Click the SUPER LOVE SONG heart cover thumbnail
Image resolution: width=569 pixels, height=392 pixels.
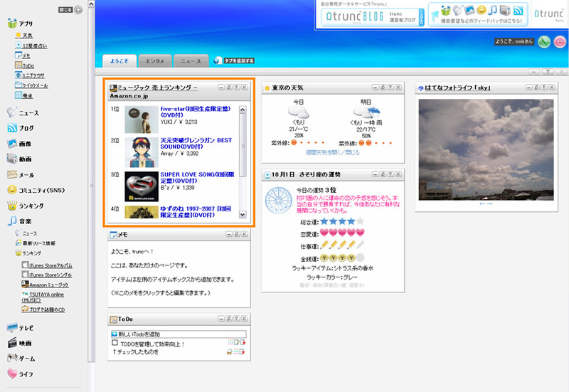click(142, 186)
